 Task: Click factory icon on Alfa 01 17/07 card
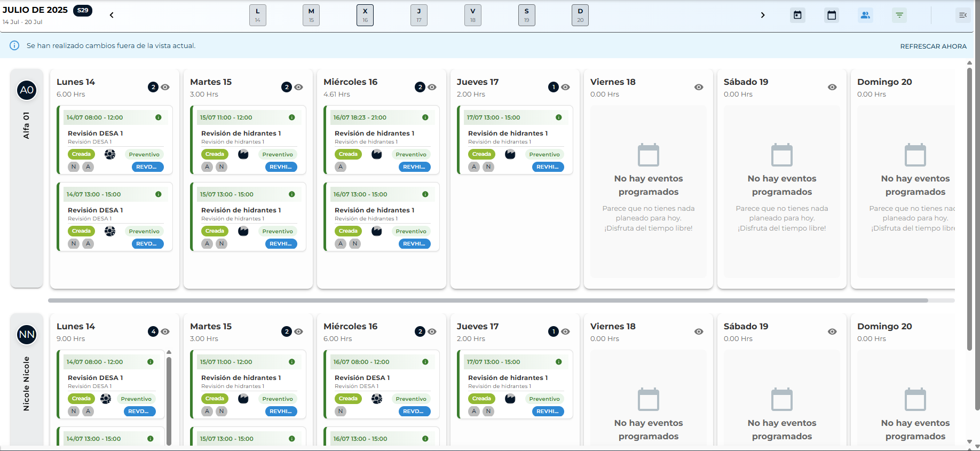pyautogui.click(x=510, y=154)
